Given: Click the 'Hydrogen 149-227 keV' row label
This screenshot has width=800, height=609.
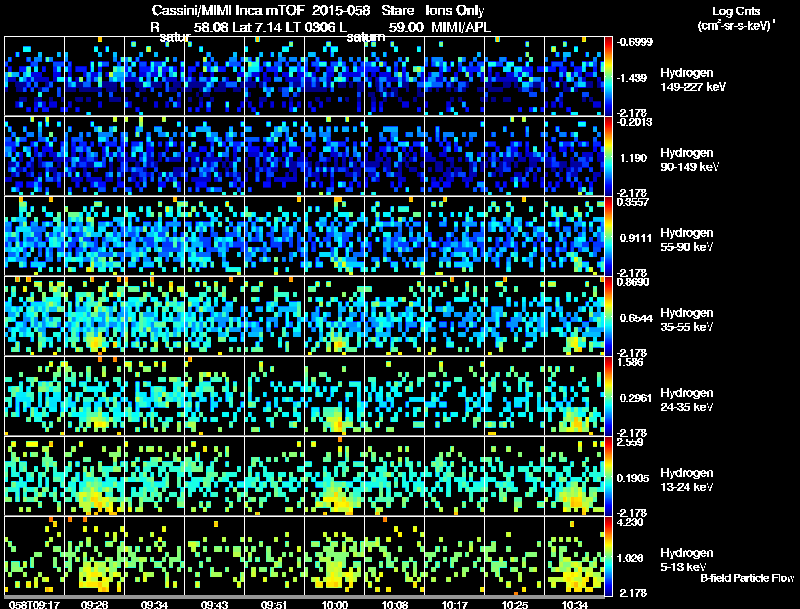Looking at the screenshot, I should pos(692,80).
